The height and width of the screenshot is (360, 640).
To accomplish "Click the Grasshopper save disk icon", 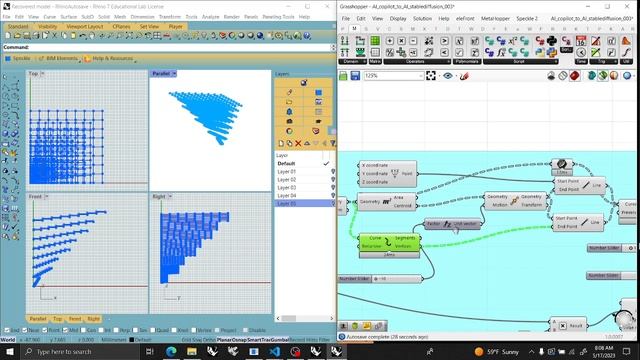I will point(355,76).
